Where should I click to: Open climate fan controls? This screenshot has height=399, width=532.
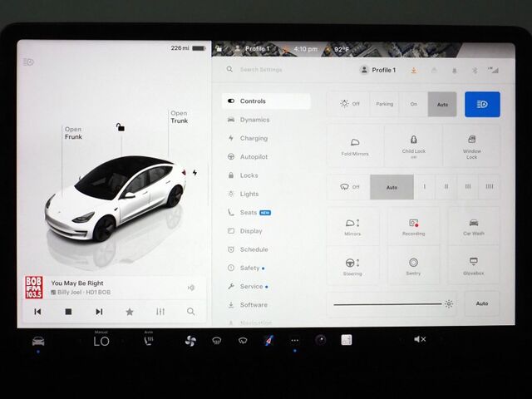[x=190, y=341]
